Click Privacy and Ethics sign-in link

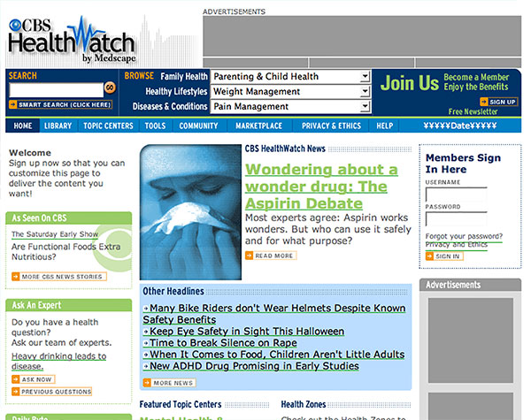(456, 245)
